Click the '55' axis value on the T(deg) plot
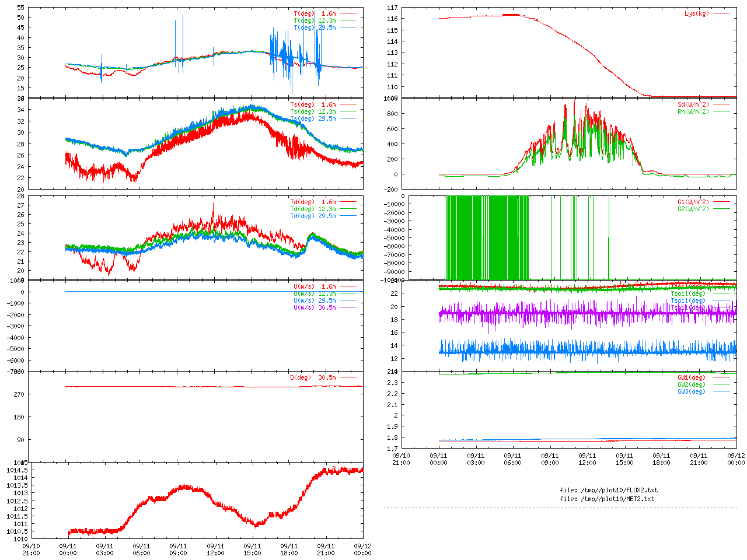Viewport: 747px width, 560px height. coord(20,8)
